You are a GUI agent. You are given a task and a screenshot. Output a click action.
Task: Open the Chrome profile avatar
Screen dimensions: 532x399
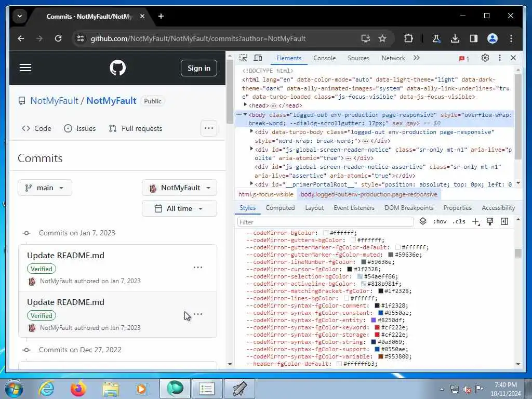coord(493,38)
